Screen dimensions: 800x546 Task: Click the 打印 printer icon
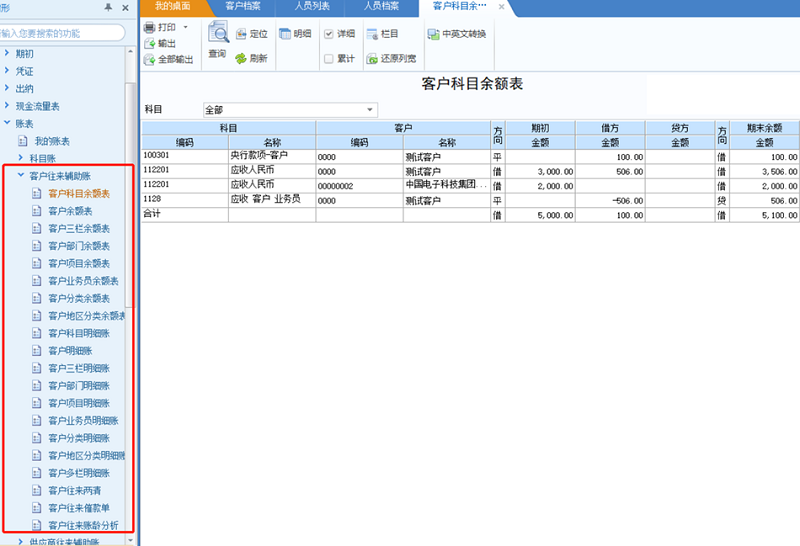click(x=149, y=27)
